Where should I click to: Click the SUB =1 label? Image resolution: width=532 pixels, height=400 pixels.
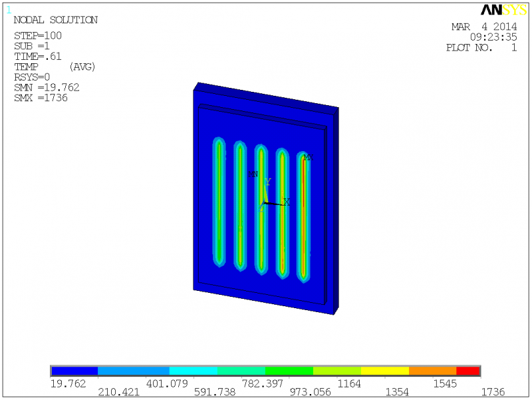pos(32,46)
